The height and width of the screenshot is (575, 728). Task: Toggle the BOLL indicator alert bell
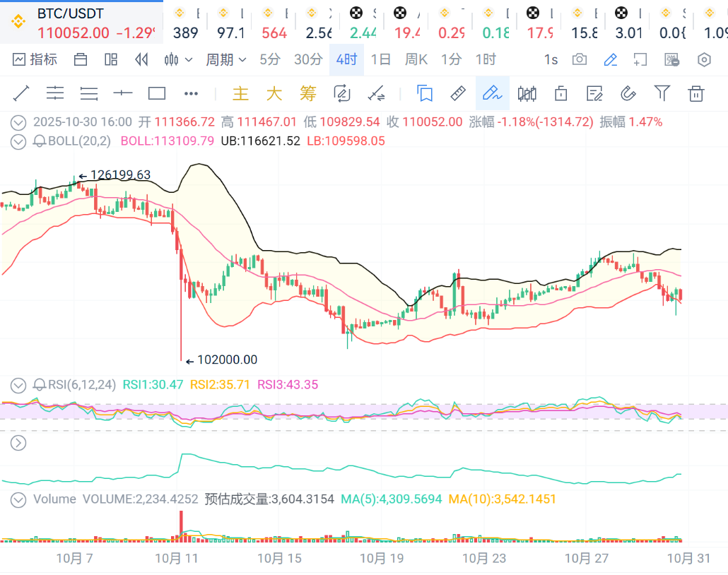click(x=40, y=141)
